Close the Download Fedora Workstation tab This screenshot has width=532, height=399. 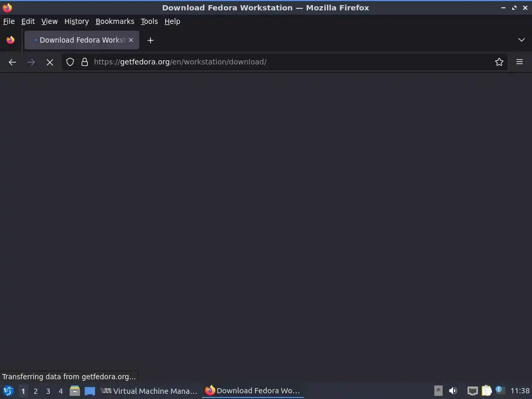pyautogui.click(x=131, y=40)
